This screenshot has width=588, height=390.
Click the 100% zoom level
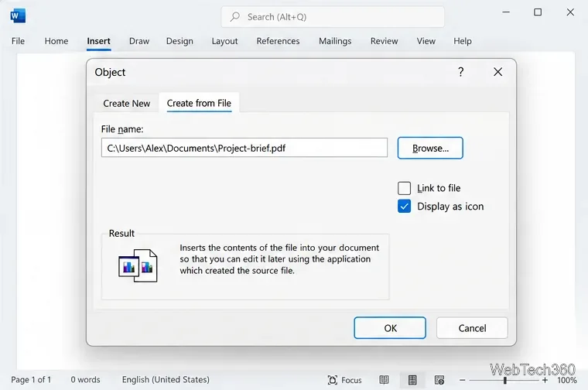tap(566, 380)
